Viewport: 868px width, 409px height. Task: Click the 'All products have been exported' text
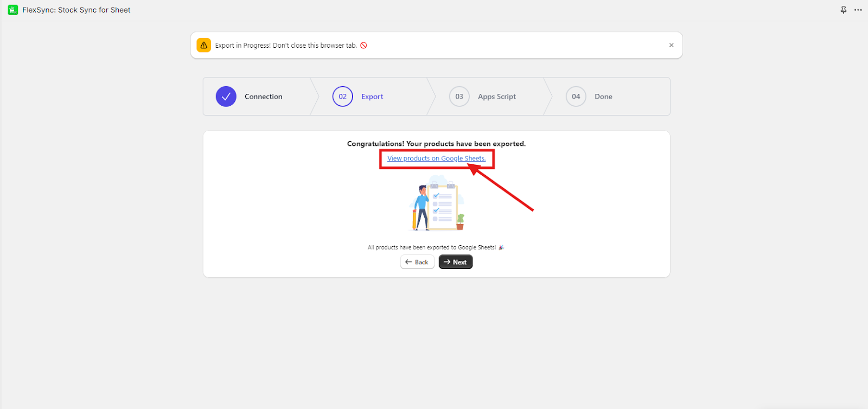click(432, 247)
